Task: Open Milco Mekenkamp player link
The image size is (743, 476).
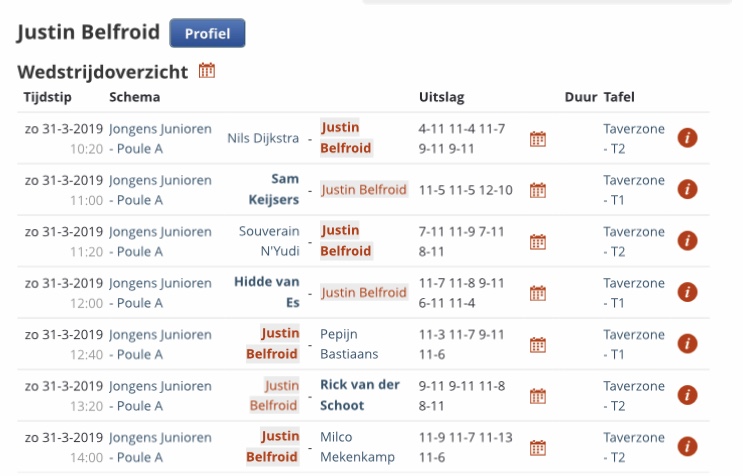Action: [x=357, y=447]
